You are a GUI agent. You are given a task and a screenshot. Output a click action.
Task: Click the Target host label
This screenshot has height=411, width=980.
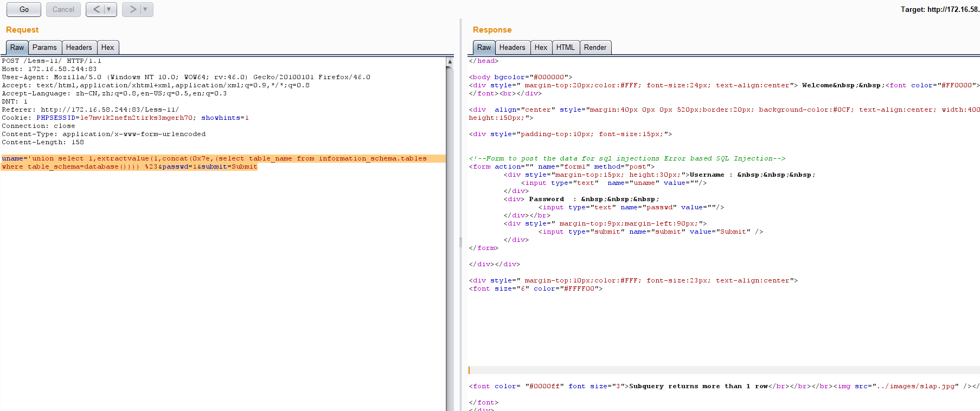(x=940, y=9)
